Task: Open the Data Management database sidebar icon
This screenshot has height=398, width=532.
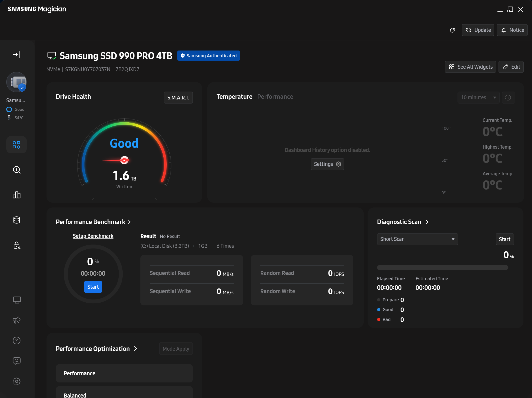Action: pos(17,220)
